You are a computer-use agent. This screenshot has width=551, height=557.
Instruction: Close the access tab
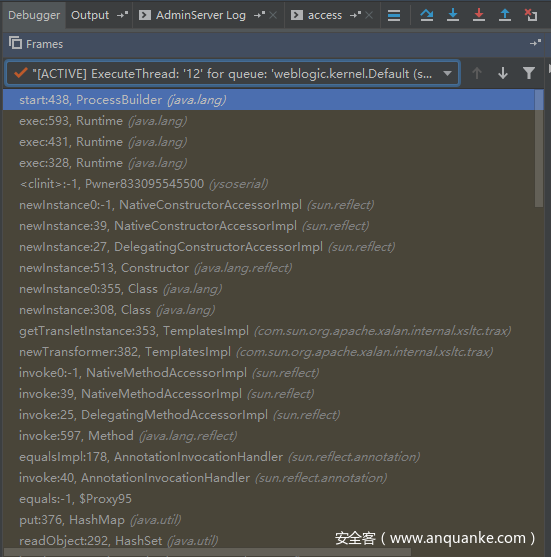click(369, 15)
